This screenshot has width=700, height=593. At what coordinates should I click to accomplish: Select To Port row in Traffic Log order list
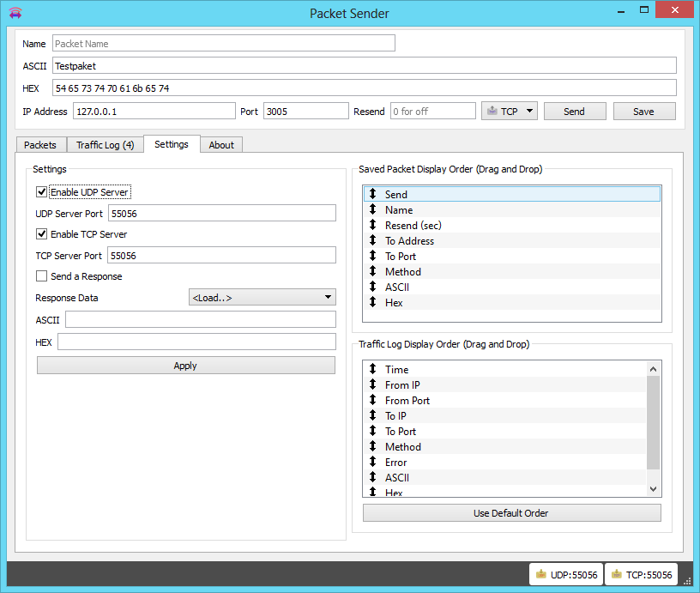[x=505, y=432]
